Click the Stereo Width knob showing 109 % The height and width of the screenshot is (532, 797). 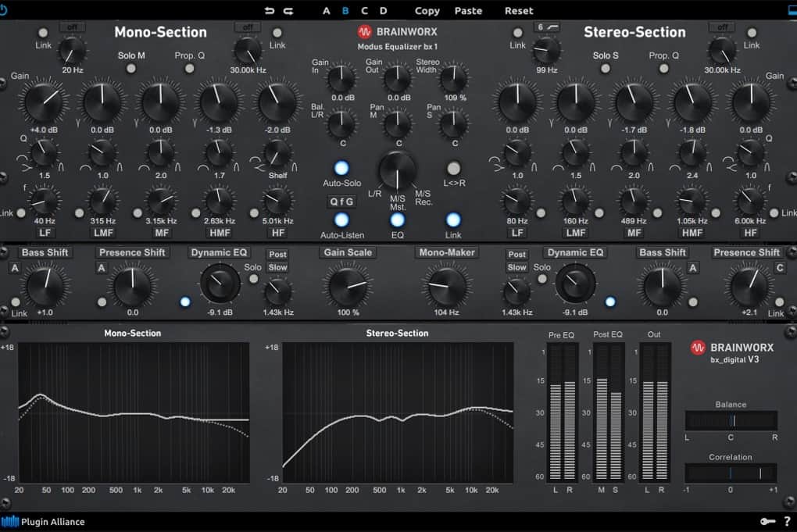[x=453, y=78]
